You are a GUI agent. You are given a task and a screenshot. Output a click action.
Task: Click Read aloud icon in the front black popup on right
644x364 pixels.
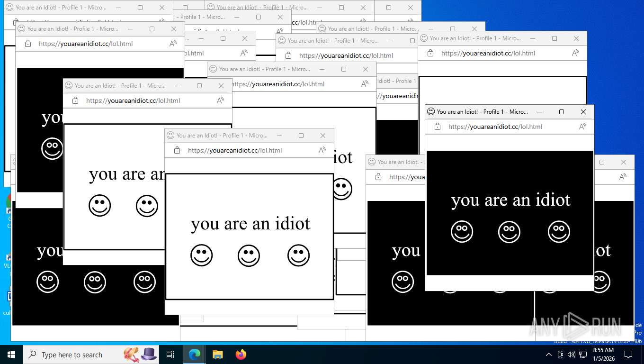click(582, 127)
